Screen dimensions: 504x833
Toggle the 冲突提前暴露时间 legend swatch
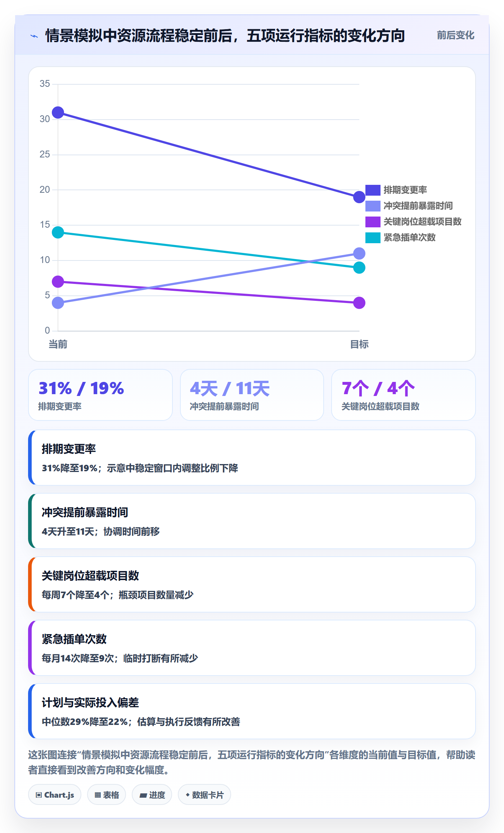coord(373,206)
